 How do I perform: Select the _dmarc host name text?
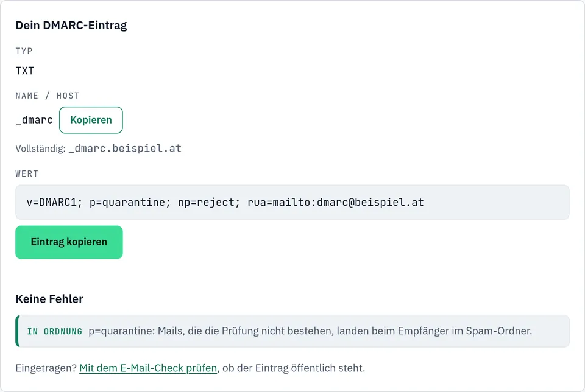[x=34, y=120]
